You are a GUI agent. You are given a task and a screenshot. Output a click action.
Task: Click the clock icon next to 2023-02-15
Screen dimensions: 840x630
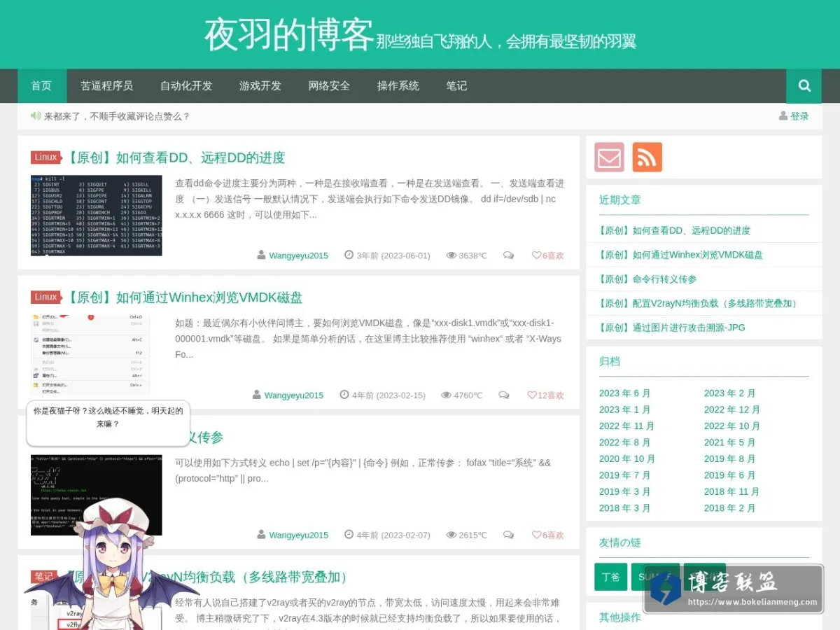[344, 395]
